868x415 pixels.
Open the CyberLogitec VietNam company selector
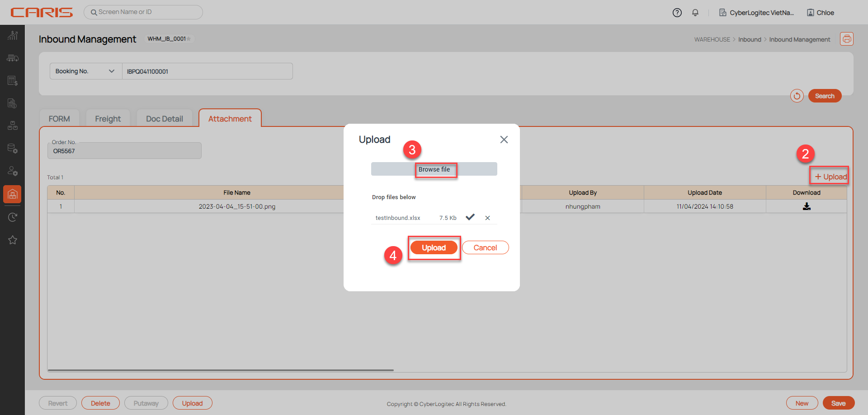pos(756,13)
